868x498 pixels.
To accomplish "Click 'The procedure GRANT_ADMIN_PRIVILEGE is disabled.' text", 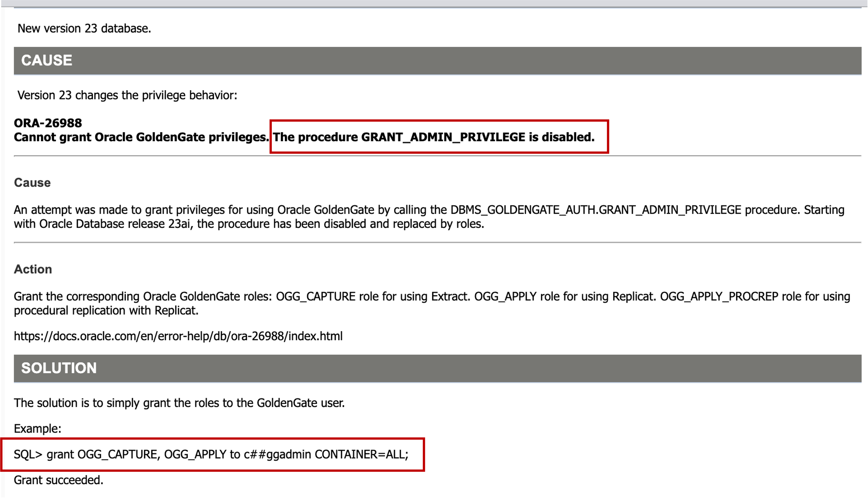I will [x=434, y=137].
